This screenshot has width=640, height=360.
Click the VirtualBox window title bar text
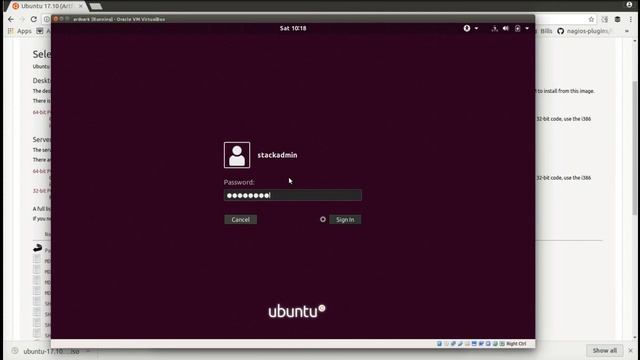[119, 19]
